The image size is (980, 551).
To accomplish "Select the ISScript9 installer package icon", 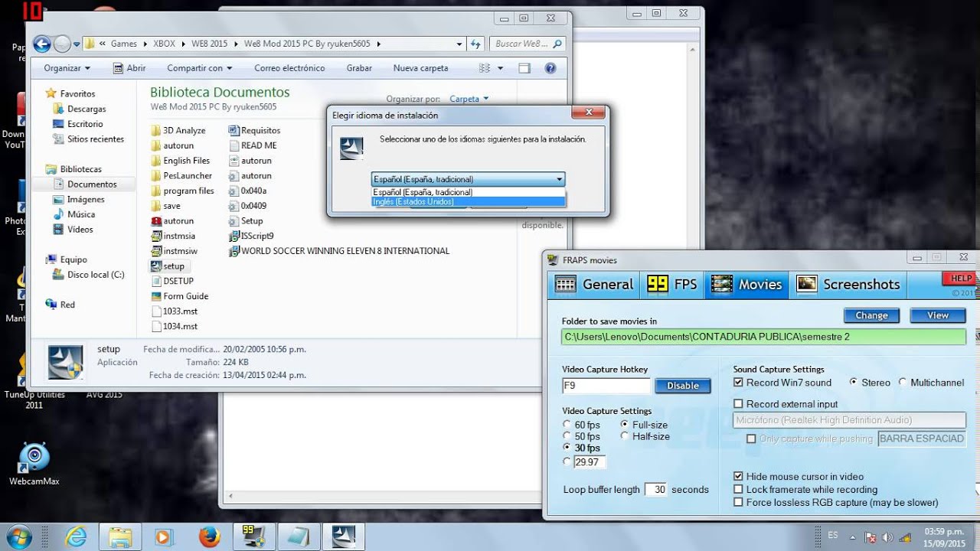I will click(234, 236).
